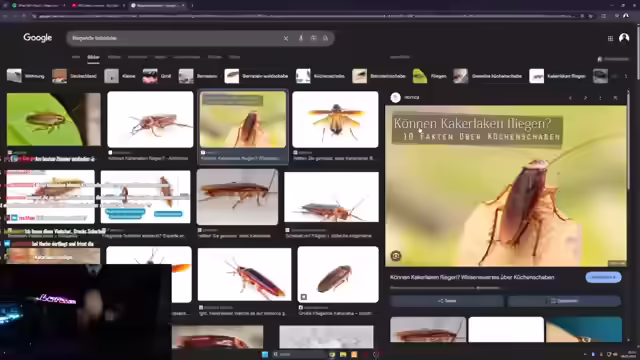Search inside image with Lens icon
This screenshot has width=640, height=360.
(396, 256)
